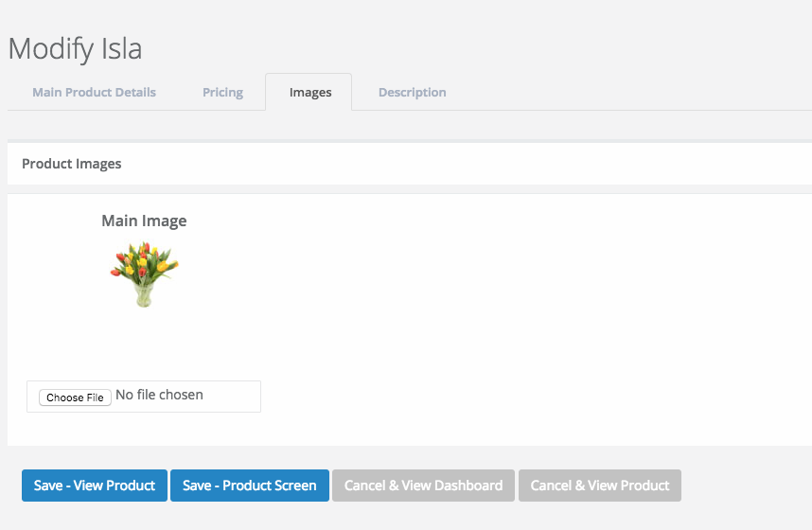
Task: Click the 'Modify Isla' page title
Action: click(75, 49)
